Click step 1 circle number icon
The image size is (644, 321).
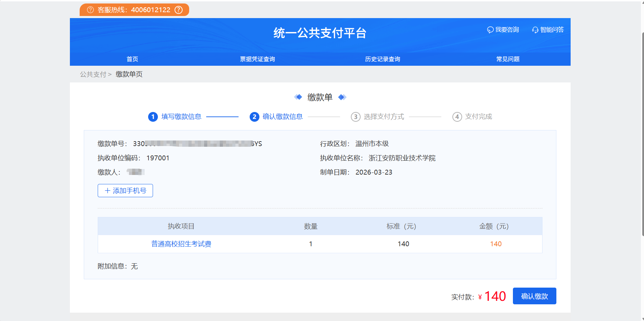153,117
